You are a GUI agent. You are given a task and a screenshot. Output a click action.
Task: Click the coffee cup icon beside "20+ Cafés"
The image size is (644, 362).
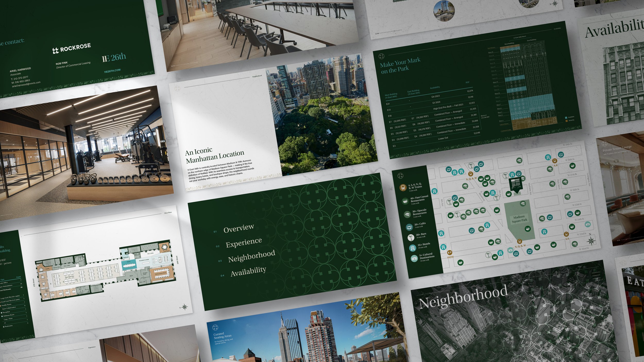click(x=409, y=227)
